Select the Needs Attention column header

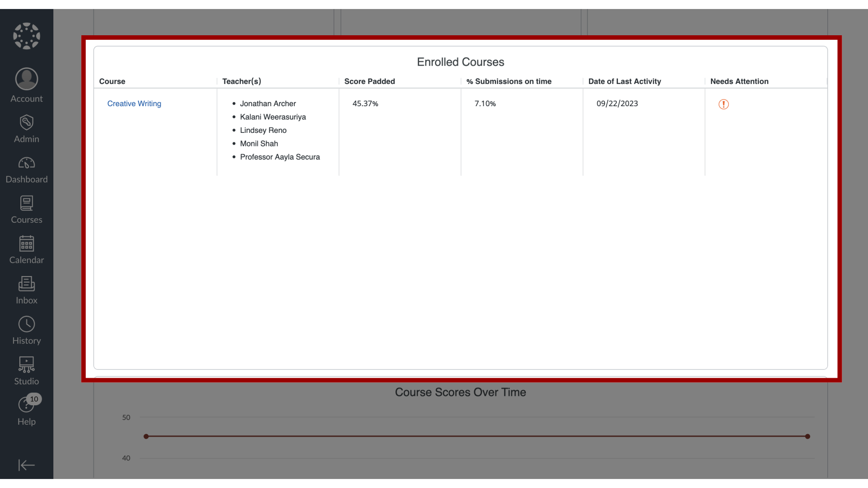[739, 81]
